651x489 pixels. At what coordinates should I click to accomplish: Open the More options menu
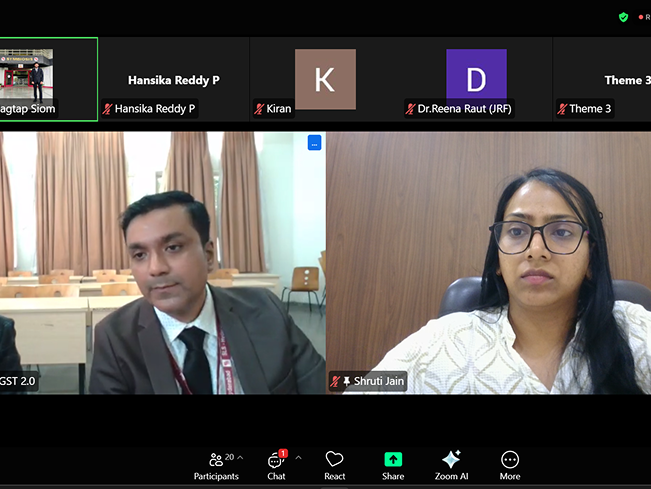click(510, 466)
